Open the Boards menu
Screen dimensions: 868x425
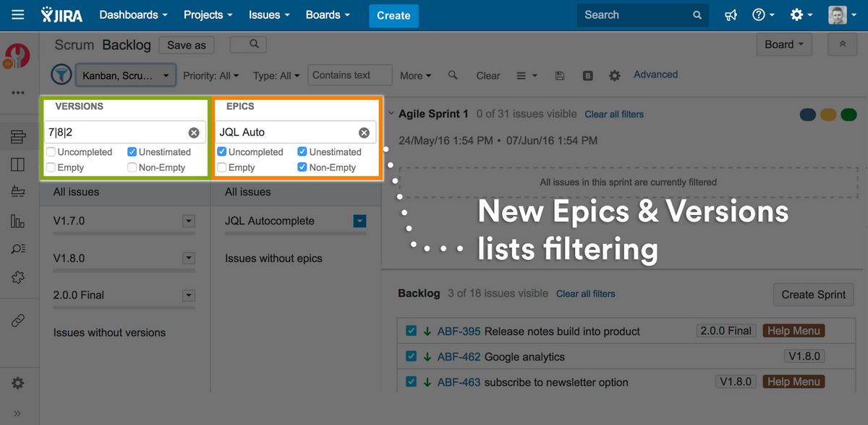[x=327, y=15]
